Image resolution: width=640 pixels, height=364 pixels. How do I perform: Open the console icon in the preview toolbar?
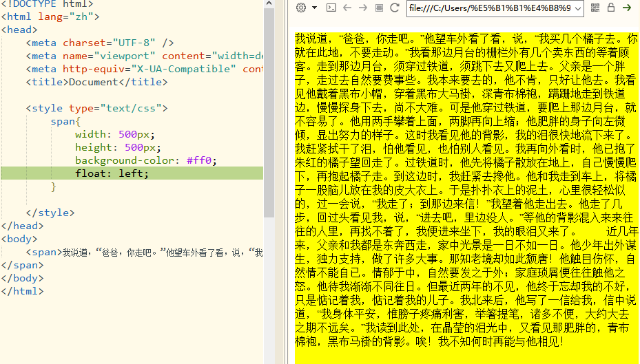331,8
